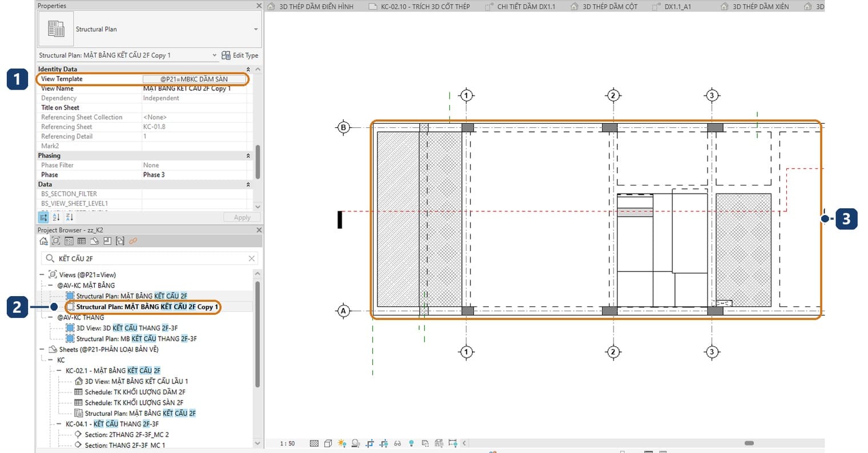868x453 pixels.
Task: Click the views filter icon in Project Browser
Action: click(x=56, y=241)
